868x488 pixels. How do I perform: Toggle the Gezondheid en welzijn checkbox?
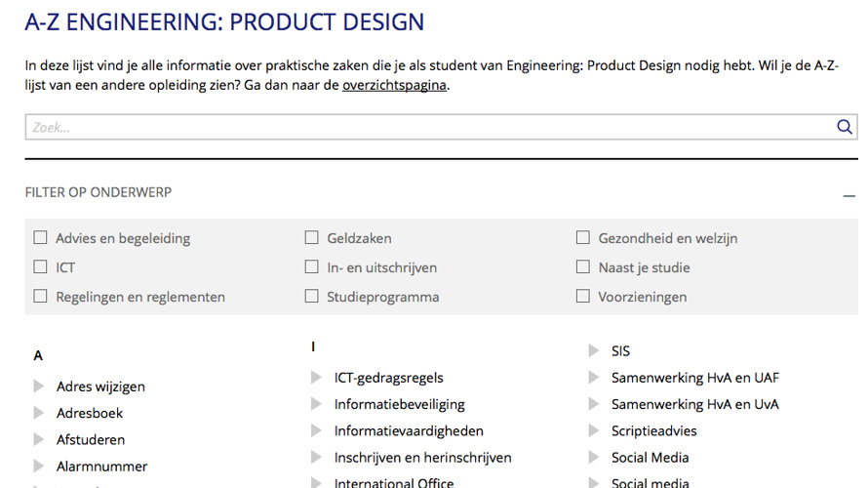583,238
